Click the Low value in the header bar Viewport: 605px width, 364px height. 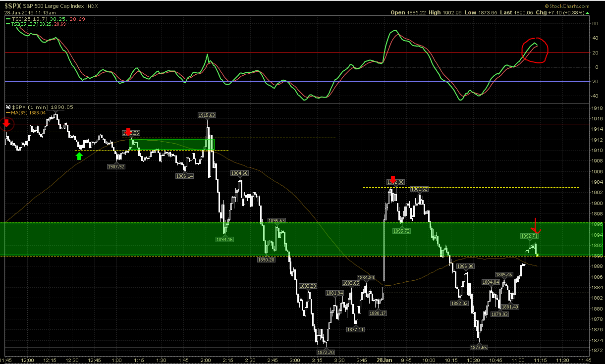point(481,13)
